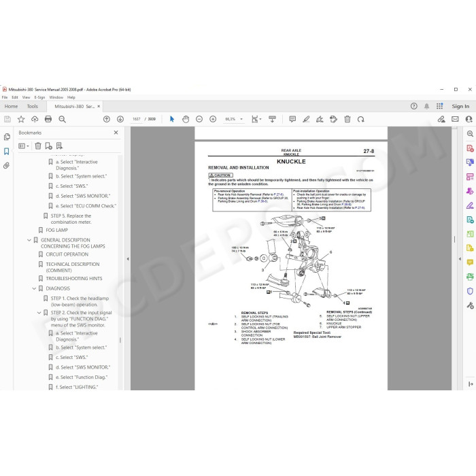The height and width of the screenshot is (476, 476).
Task: Open the Help question mark
Action: (413, 106)
